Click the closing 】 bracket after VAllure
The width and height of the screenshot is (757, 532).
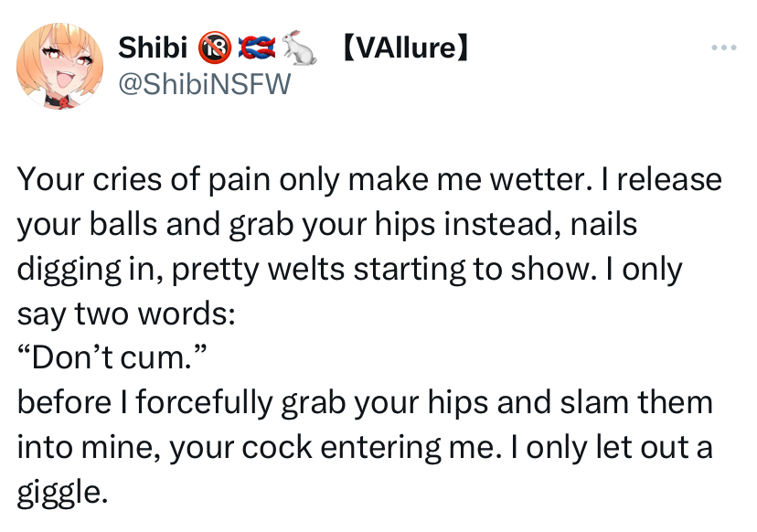point(463,47)
